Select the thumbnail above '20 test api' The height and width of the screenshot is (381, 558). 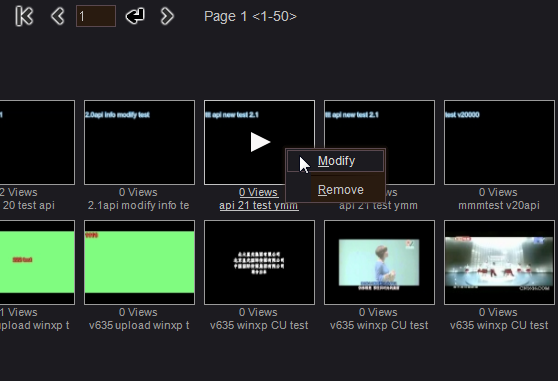37,142
